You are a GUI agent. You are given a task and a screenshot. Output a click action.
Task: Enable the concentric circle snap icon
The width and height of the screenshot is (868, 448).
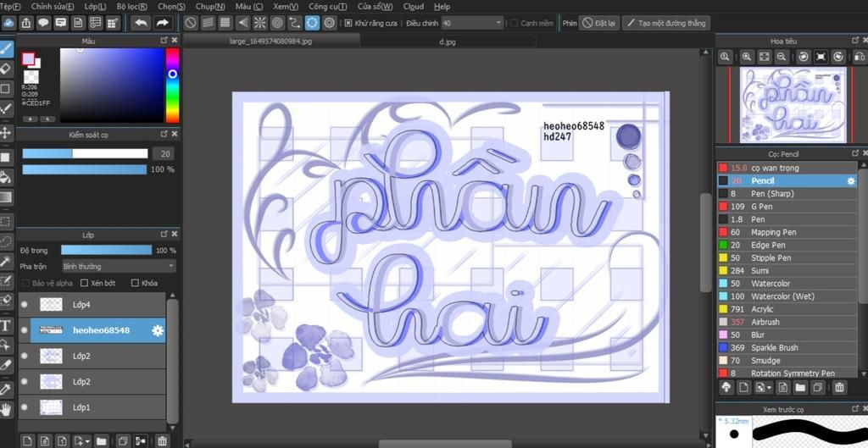[x=277, y=23]
